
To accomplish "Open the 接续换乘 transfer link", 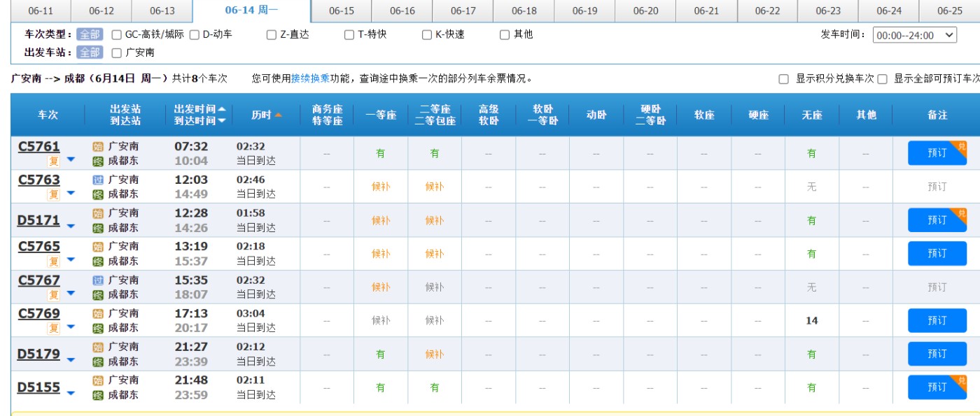I will (x=310, y=78).
